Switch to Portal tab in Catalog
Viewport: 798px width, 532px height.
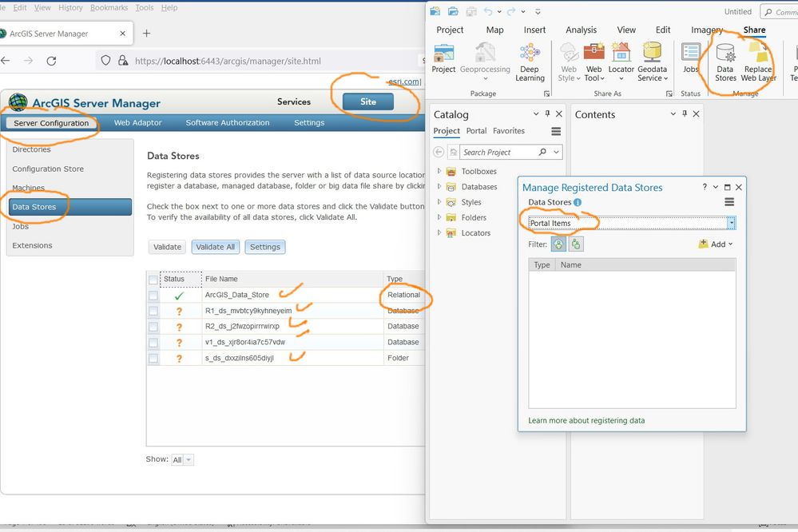point(476,131)
